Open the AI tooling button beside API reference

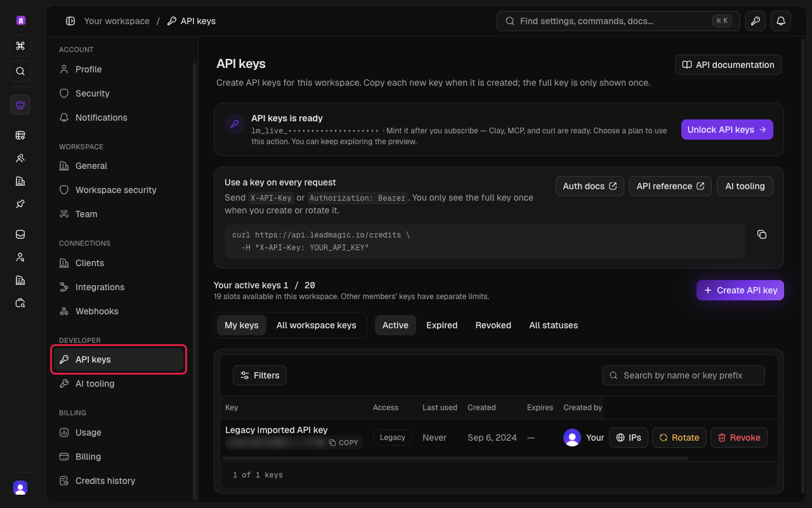coord(745,186)
